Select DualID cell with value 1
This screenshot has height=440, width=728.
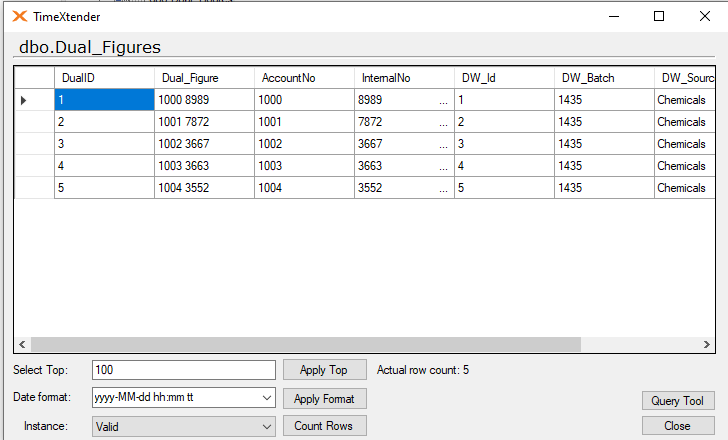click(104, 100)
